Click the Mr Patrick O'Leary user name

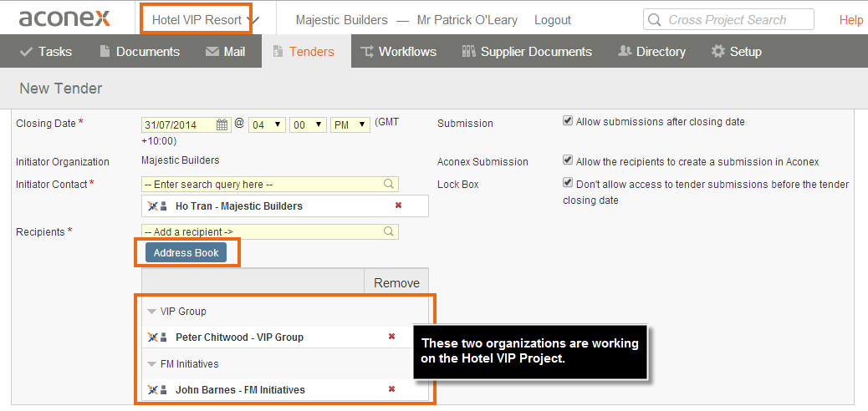(467, 21)
